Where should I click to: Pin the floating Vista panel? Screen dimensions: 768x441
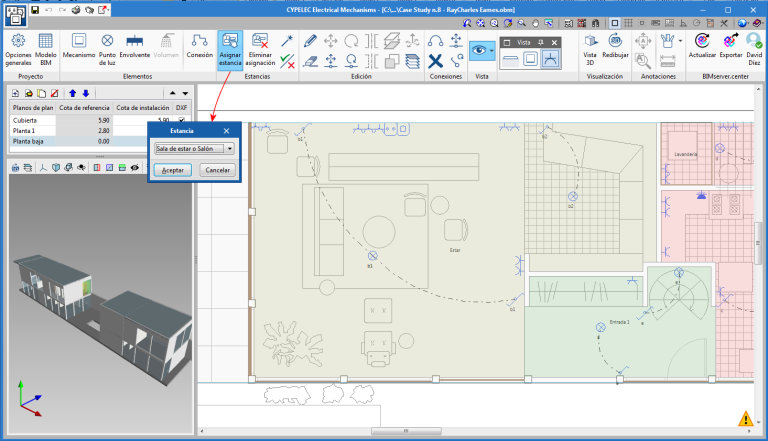pyautogui.click(x=540, y=42)
